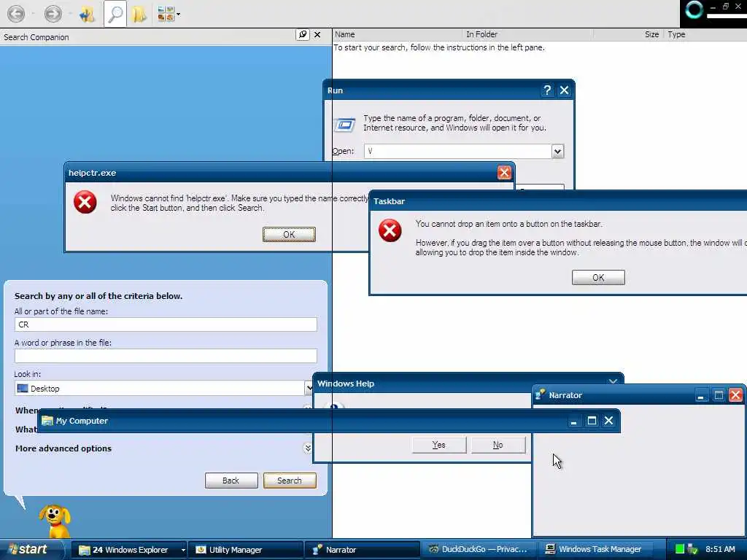Maximize the Narrator window

719,395
